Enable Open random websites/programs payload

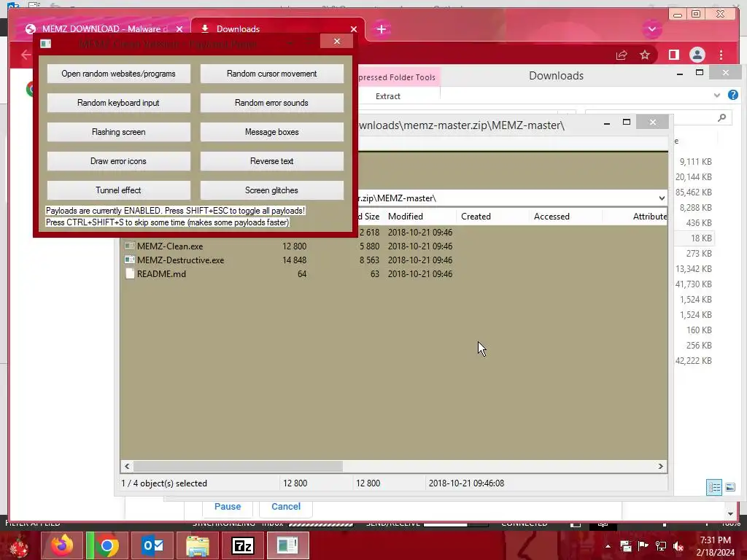[119, 74]
